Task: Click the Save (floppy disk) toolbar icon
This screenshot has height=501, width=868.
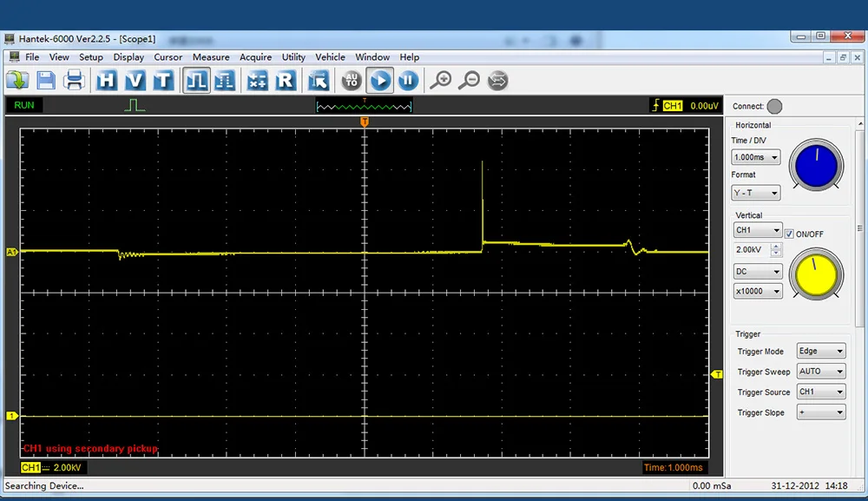Action: 46,81
